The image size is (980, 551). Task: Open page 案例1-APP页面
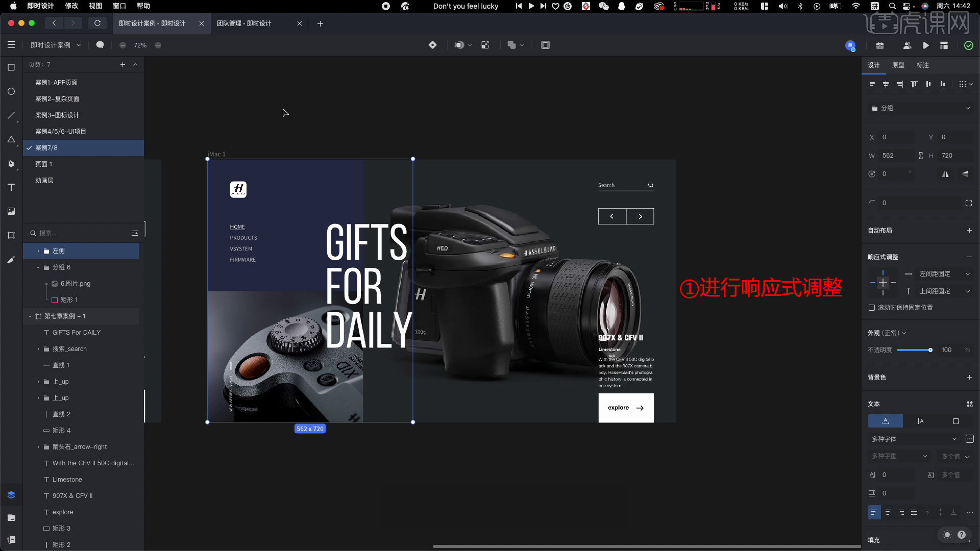56,83
